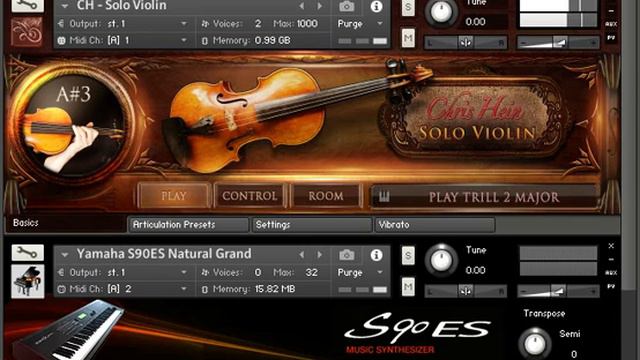Image resolution: width=640 pixels, height=360 pixels.
Task: Click the Yamaha S90ES output icon beside Output
Action: (x=61, y=272)
